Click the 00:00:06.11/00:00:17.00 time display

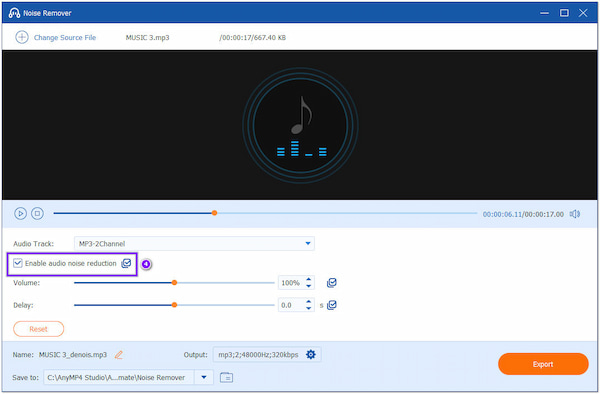[523, 214]
